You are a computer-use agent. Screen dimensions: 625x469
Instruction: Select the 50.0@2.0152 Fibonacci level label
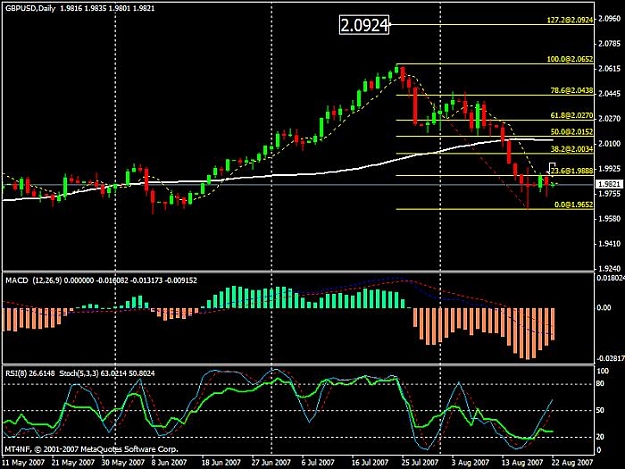(571, 132)
